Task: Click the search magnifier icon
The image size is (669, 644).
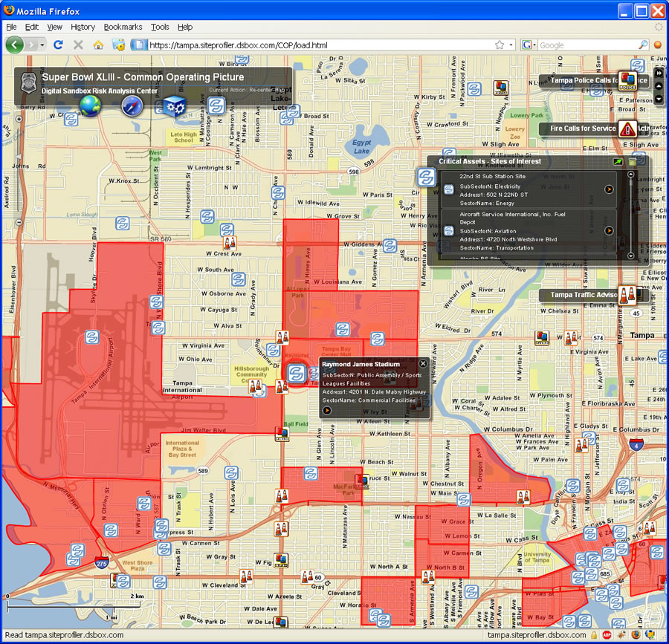Action: (x=643, y=45)
